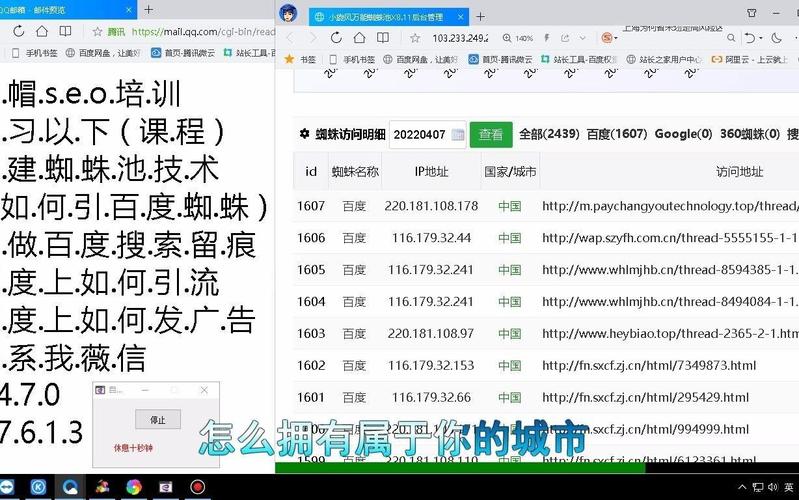This screenshot has height=500, width=799.
Task: Switch to the 后台管理 spider pool tab
Action: point(387,17)
